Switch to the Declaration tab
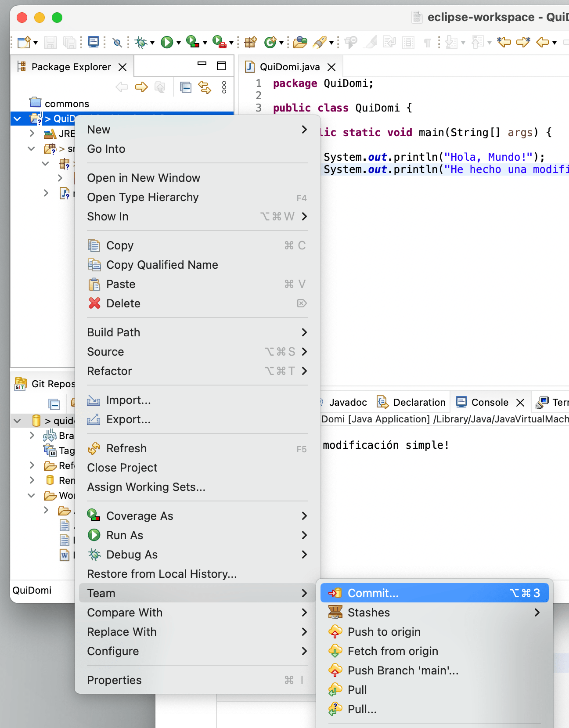The image size is (569, 728). pyautogui.click(x=411, y=402)
